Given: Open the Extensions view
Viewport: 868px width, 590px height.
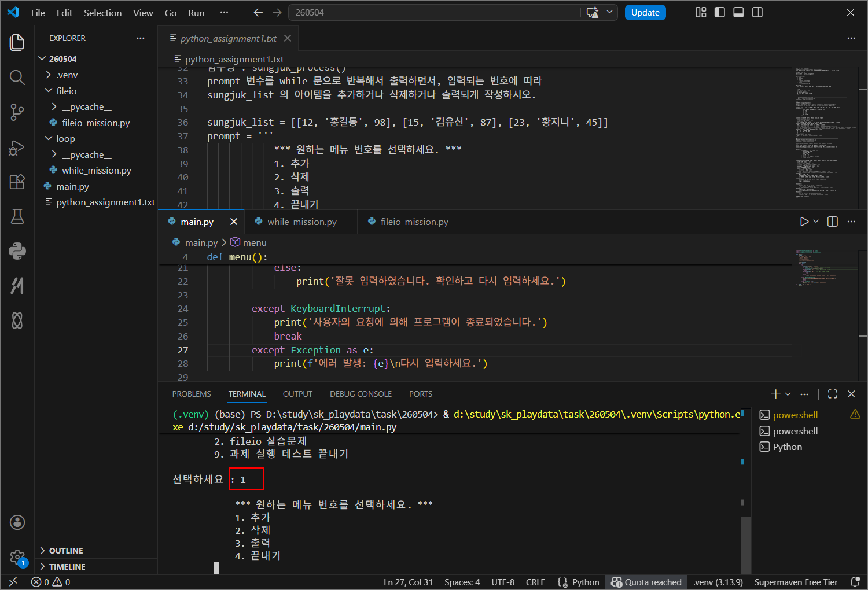Looking at the screenshot, I should [x=17, y=182].
